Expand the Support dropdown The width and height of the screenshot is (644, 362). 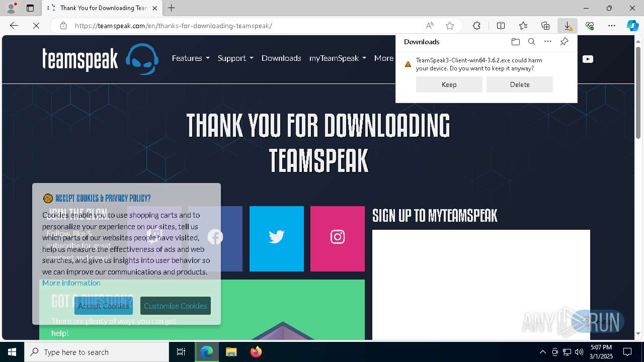[x=235, y=58]
